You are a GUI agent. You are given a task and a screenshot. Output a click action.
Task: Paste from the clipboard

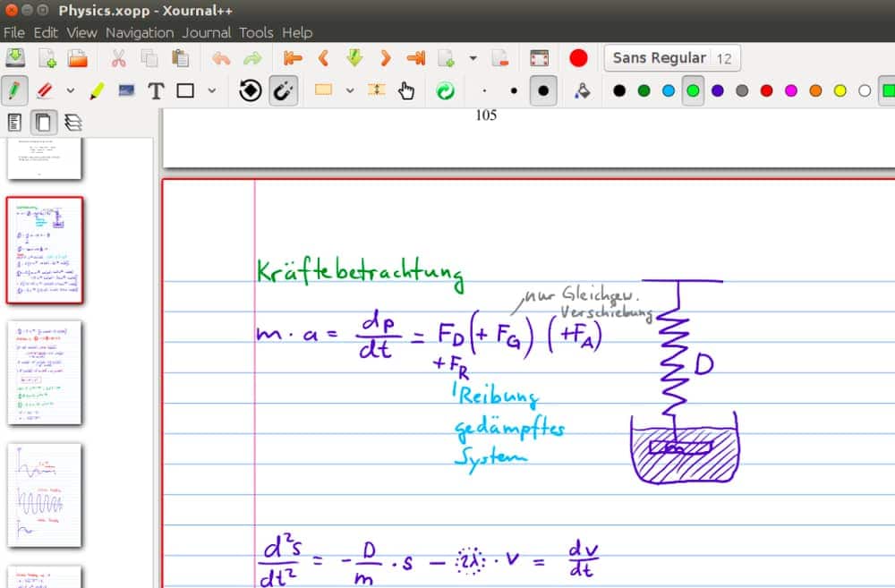click(x=181, y=58)
